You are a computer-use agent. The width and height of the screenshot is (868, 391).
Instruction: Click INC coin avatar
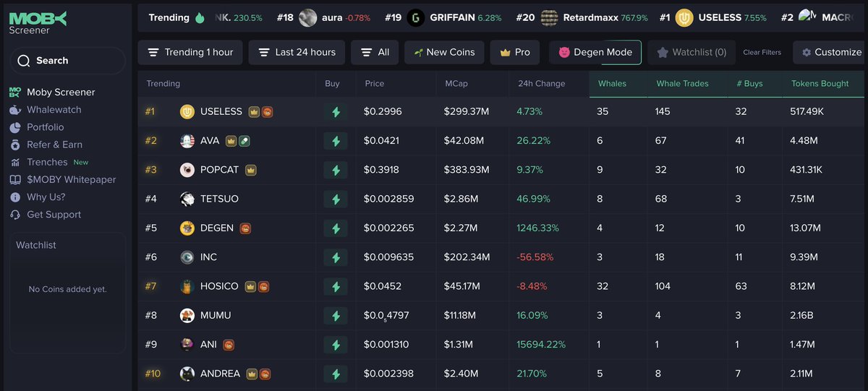pos(187,257)
